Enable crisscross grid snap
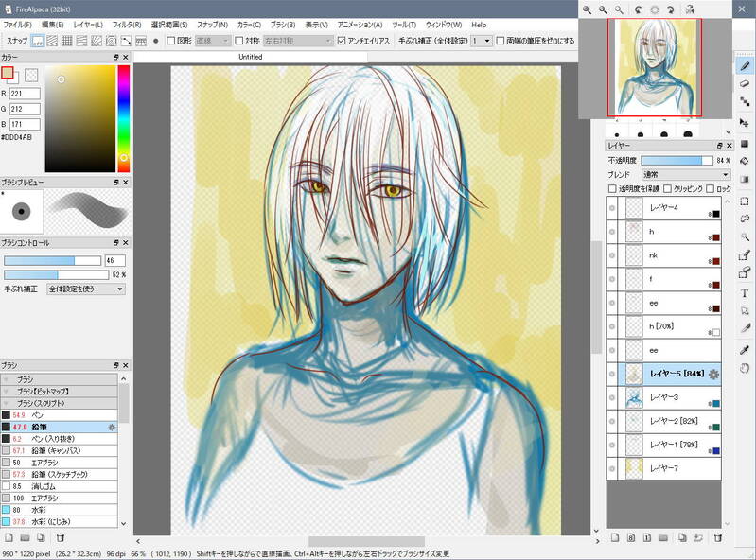This screenshot has height=560, width=756. pos(67,41)
